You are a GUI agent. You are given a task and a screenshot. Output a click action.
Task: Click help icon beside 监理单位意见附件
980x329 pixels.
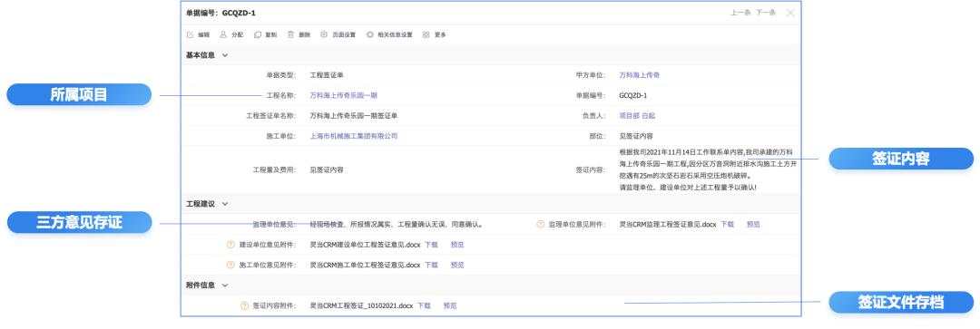[x=541, y=224]
